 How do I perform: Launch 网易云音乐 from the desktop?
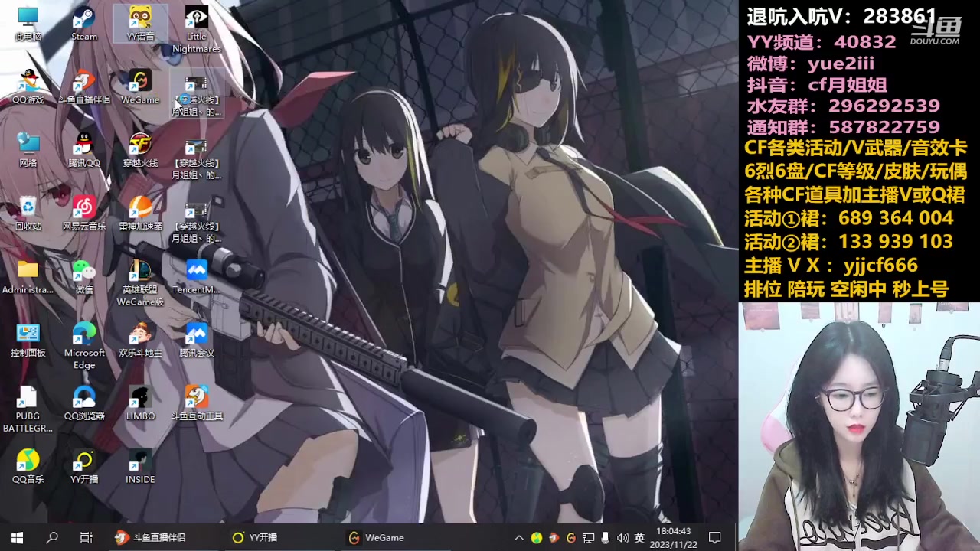(84, 214)
